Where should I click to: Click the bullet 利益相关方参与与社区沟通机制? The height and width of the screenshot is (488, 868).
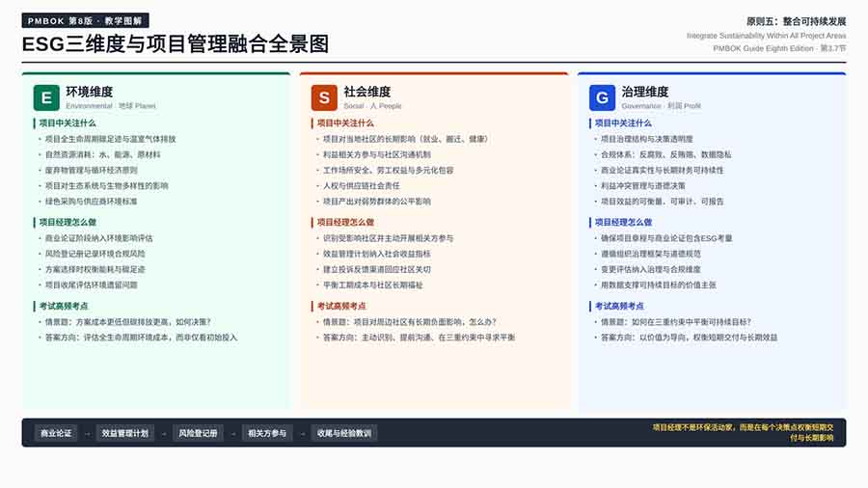[377, 154]
